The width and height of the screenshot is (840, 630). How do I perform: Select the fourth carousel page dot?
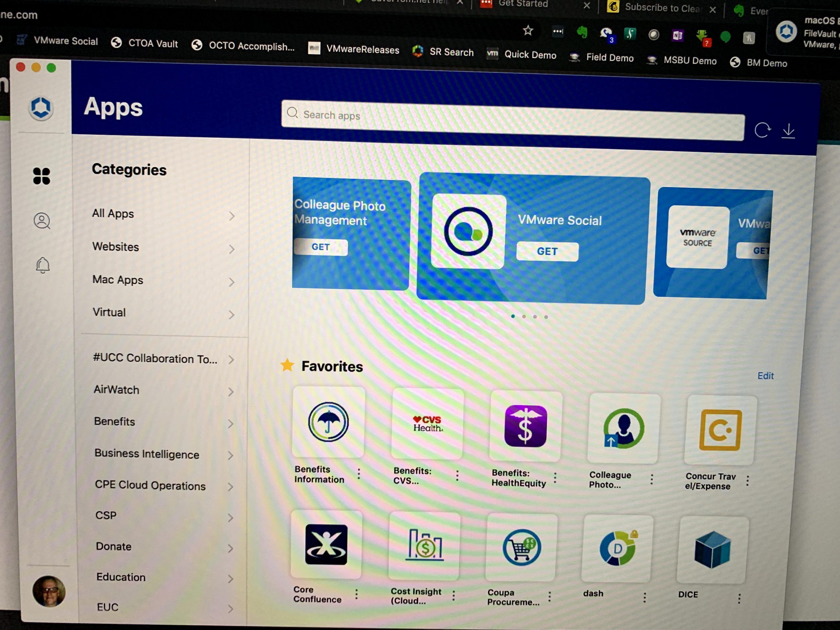(546, 317)
